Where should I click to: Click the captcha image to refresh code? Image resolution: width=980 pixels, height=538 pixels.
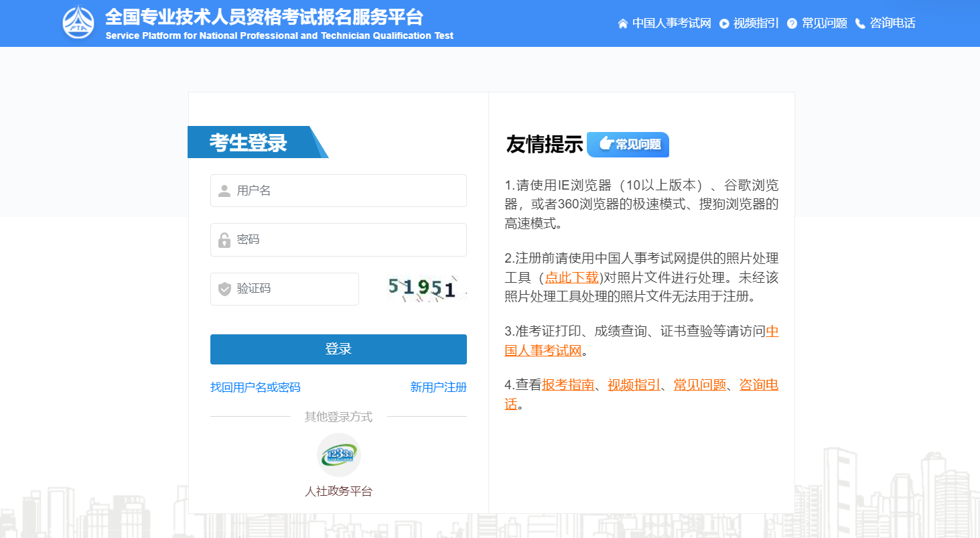click(426, 289)
